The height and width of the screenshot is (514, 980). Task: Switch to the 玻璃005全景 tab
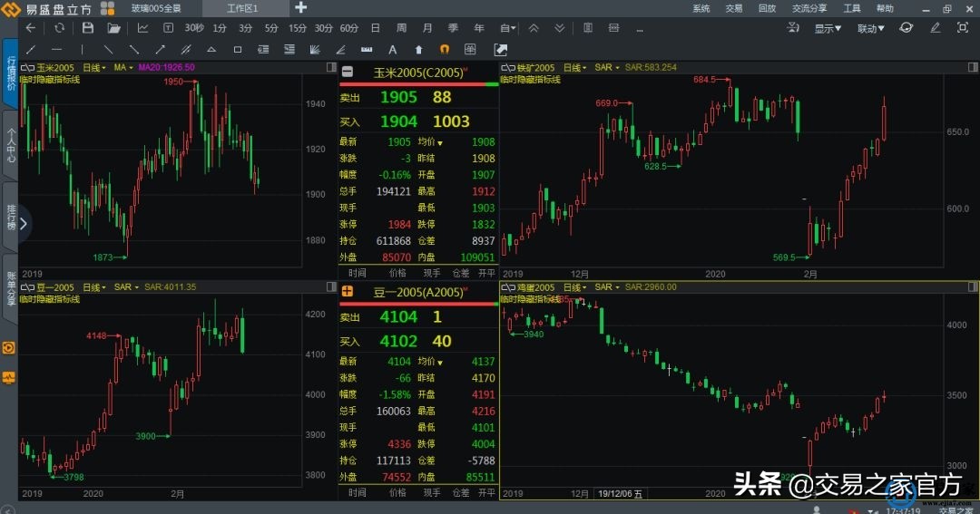coord(156,8)
